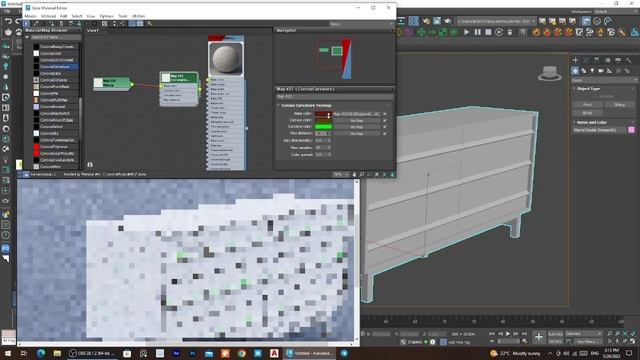The width and height of the screenshot is (640, 360).
Task: Open Microsoft Edge from the taskbar
Action: click(41, 353)
